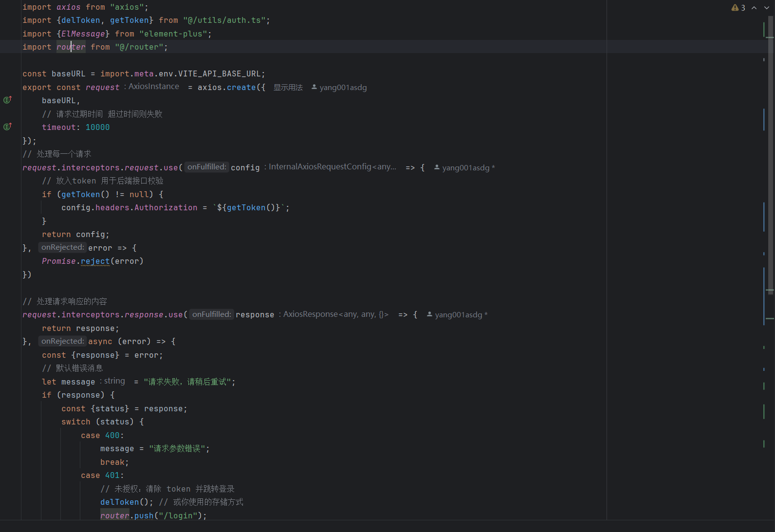Click the "element-plus" import string
Viewport: 775px width, 532px height.
click(173, 34)
